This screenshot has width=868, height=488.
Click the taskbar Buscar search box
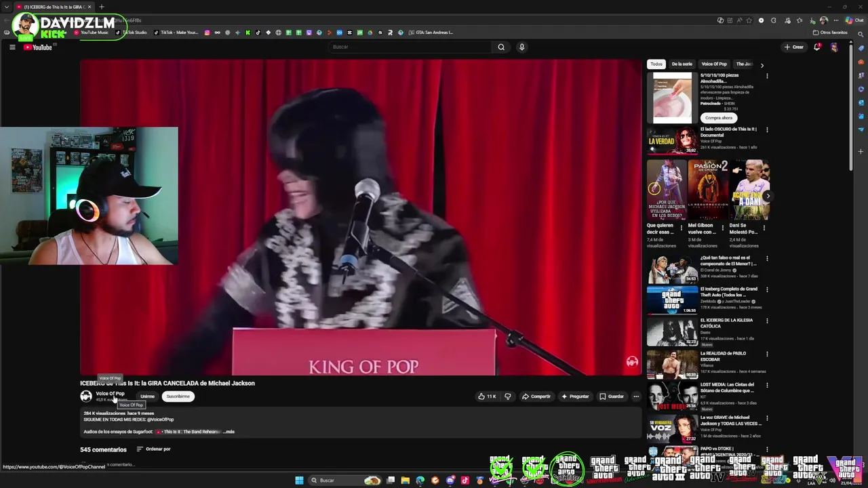[x=346, y=481]
